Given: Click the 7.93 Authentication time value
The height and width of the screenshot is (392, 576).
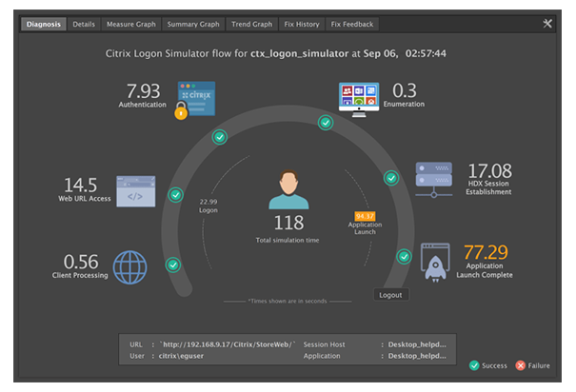Looking at the screenshot, I should point(143,91).
